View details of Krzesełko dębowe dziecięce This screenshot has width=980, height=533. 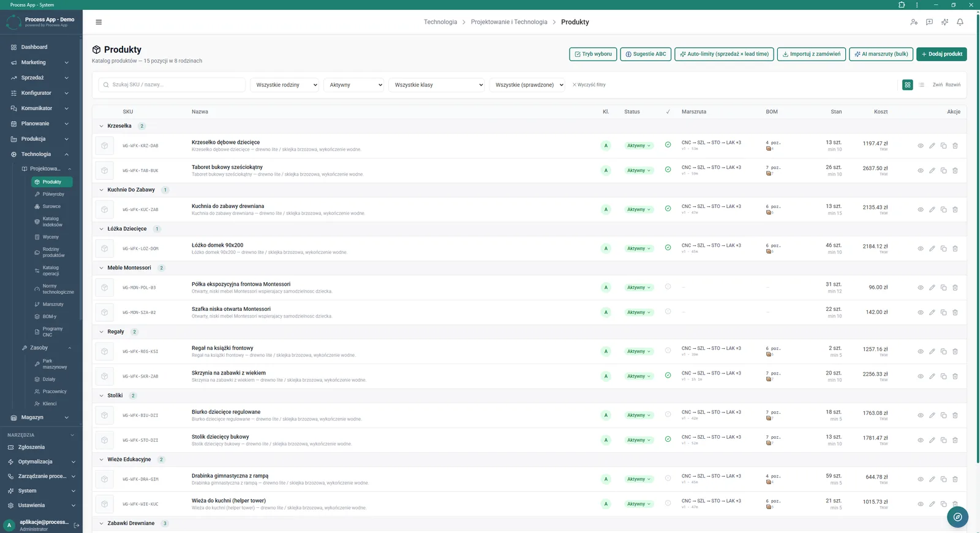[x=920, y=146]
